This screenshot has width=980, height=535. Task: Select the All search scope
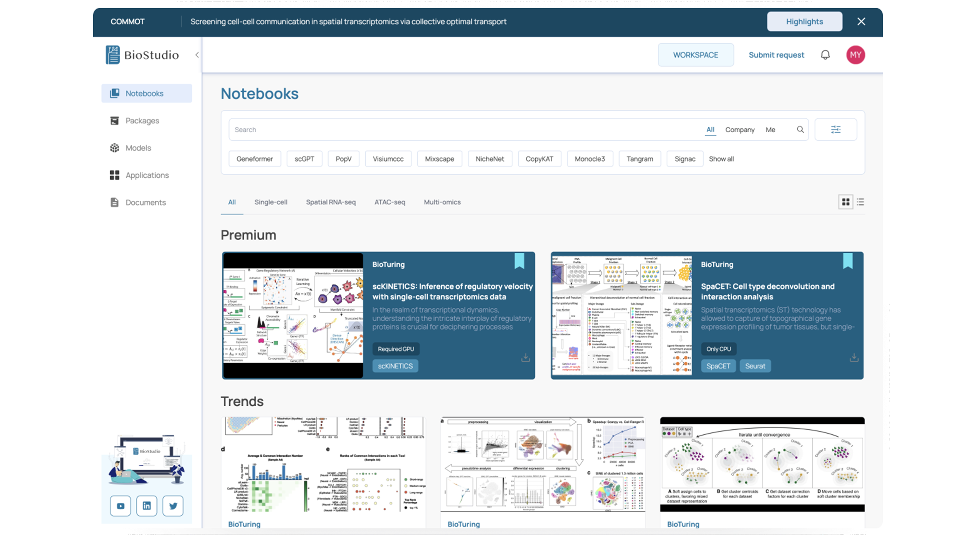pyautogui.click(x=710, y=130)
